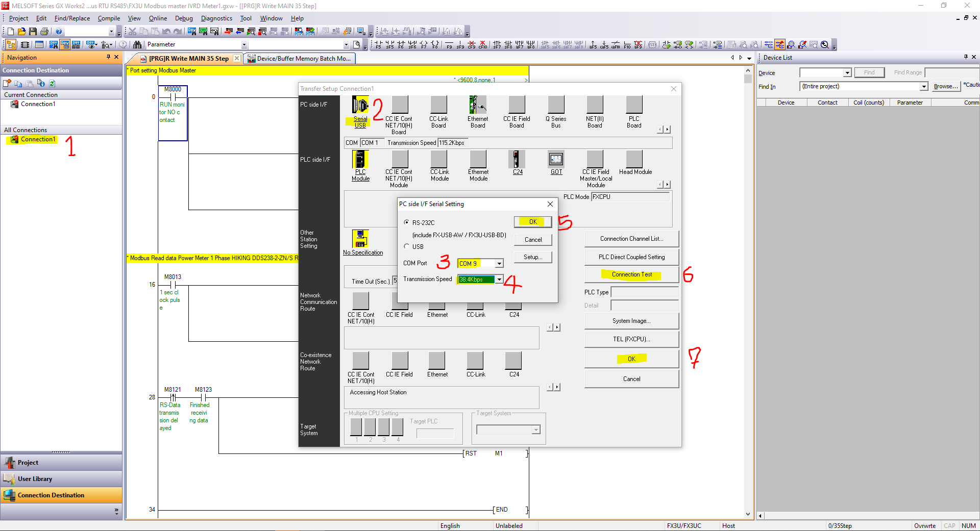Click the C24 module icon
The width and height of the screenshot is (980, 531).
coord(517,160)
